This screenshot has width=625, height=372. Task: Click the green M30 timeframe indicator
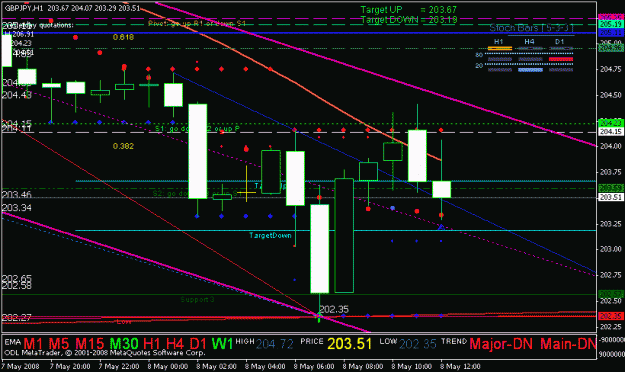click(124, 344)
